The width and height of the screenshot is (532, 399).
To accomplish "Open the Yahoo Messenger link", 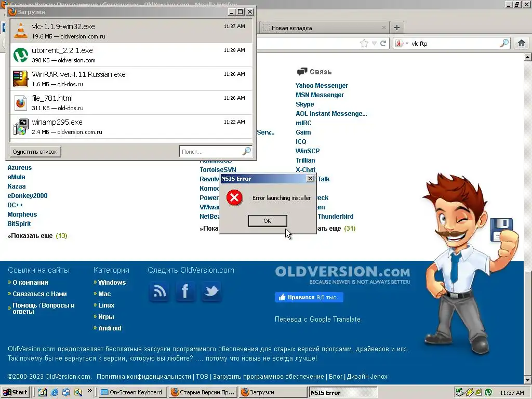I will click(322, 86).
